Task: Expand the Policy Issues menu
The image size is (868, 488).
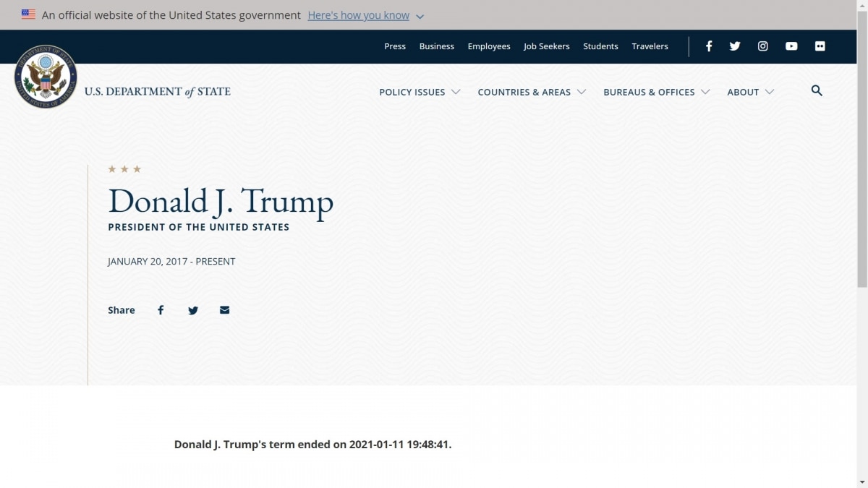Action: pos(420,92)
